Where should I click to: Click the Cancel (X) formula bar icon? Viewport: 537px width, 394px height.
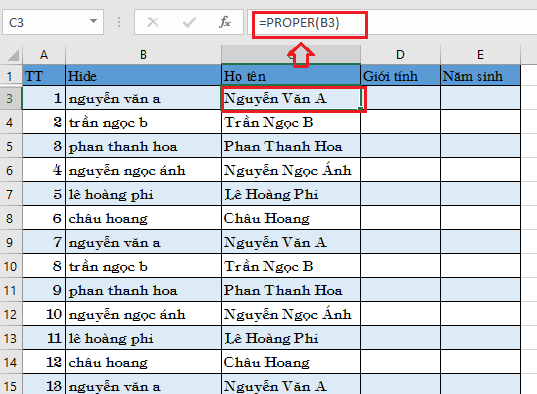[x=153, y=23]
